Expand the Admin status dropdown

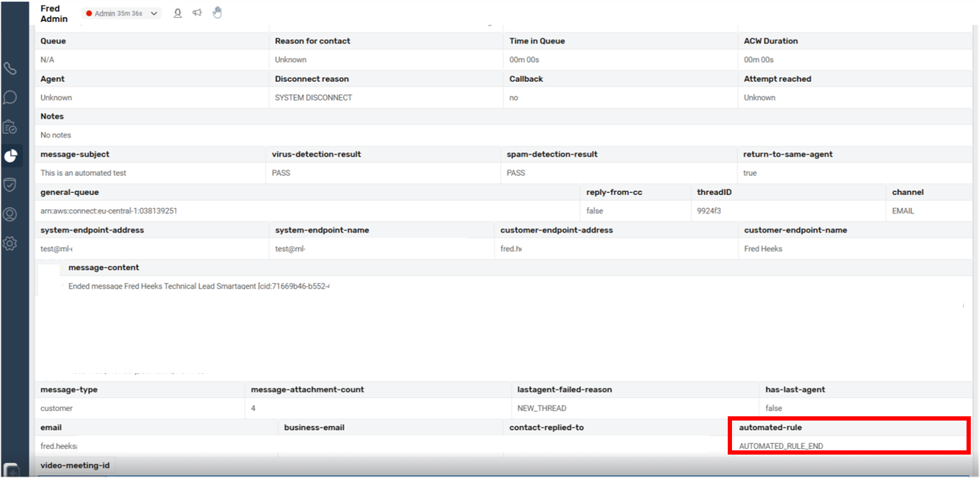click(154, 13)
